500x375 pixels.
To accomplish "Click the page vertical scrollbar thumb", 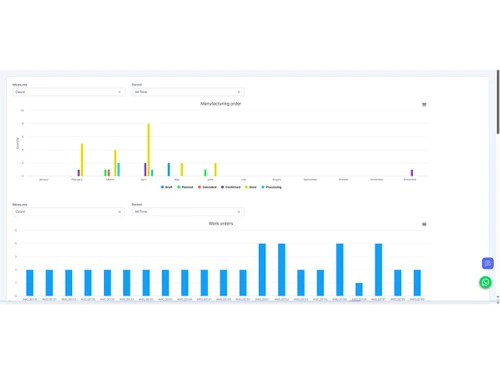I will (498, 102).
